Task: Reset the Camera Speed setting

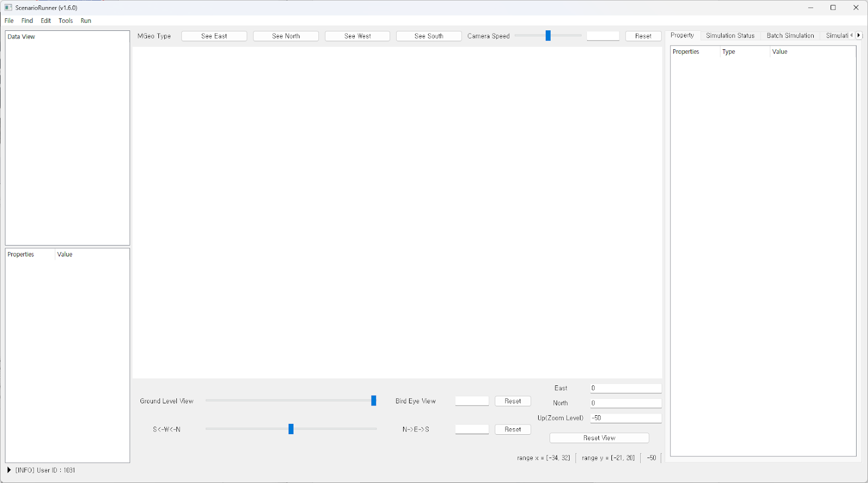Action: click(643, 36)
